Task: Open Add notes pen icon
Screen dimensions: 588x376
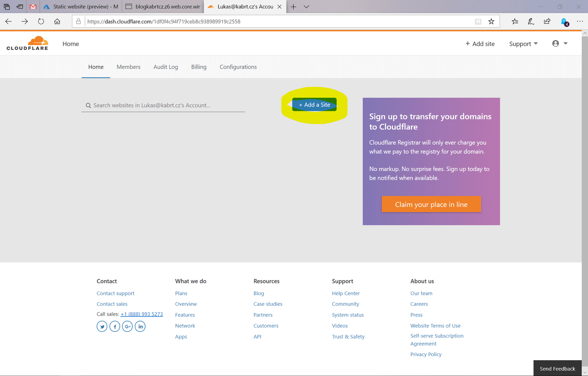Action: [x=531, y=21]
